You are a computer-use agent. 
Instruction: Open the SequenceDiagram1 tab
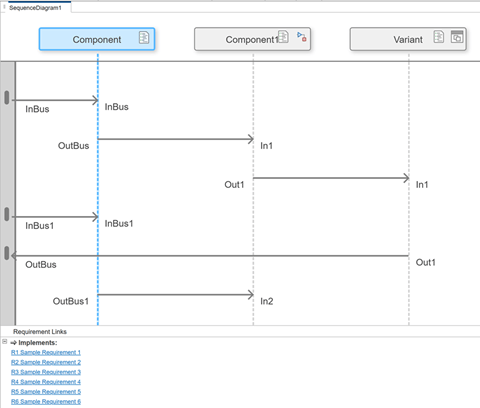click(x=35, y=8)
